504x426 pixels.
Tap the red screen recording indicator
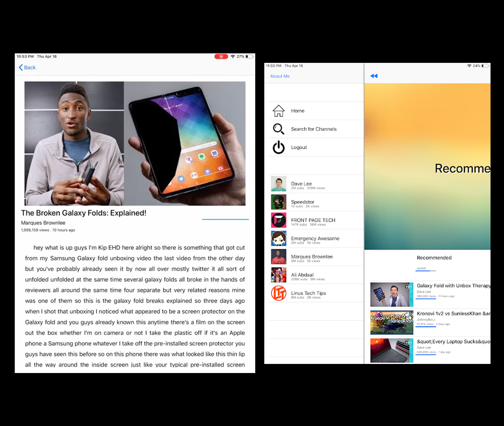tap(221, 57)
